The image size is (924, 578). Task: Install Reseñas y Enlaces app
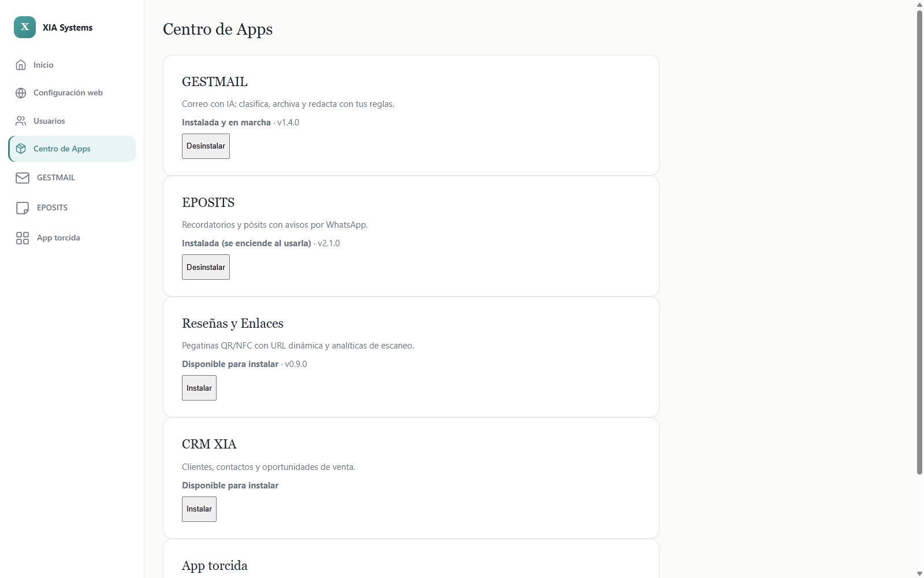pos(199,388)
